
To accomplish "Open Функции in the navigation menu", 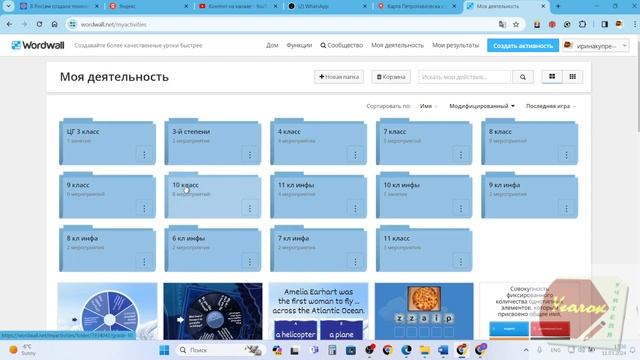I will click(299, 45).
